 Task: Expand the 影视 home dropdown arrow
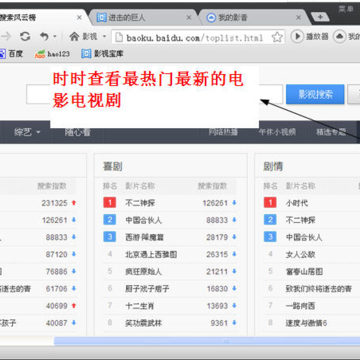(104, 37)
